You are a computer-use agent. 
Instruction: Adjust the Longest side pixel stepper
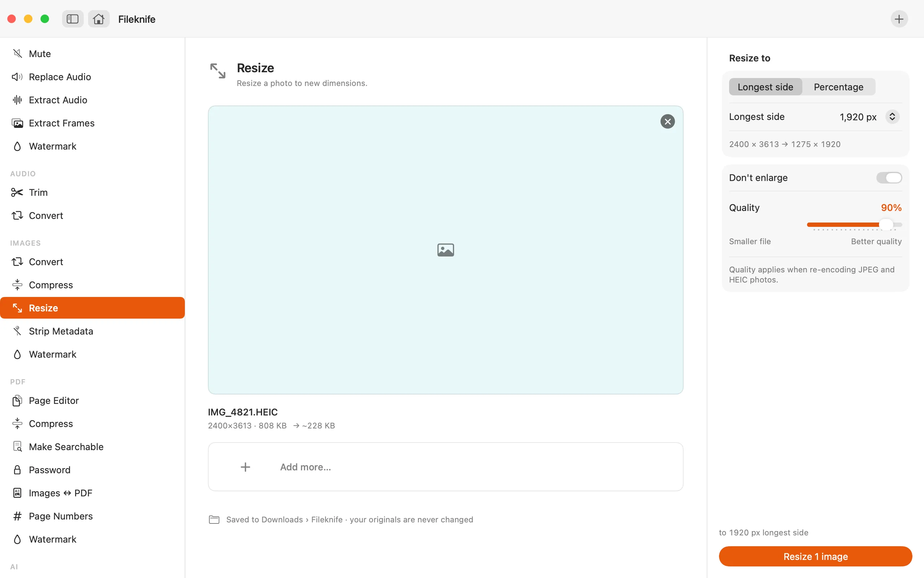(892, 117)
